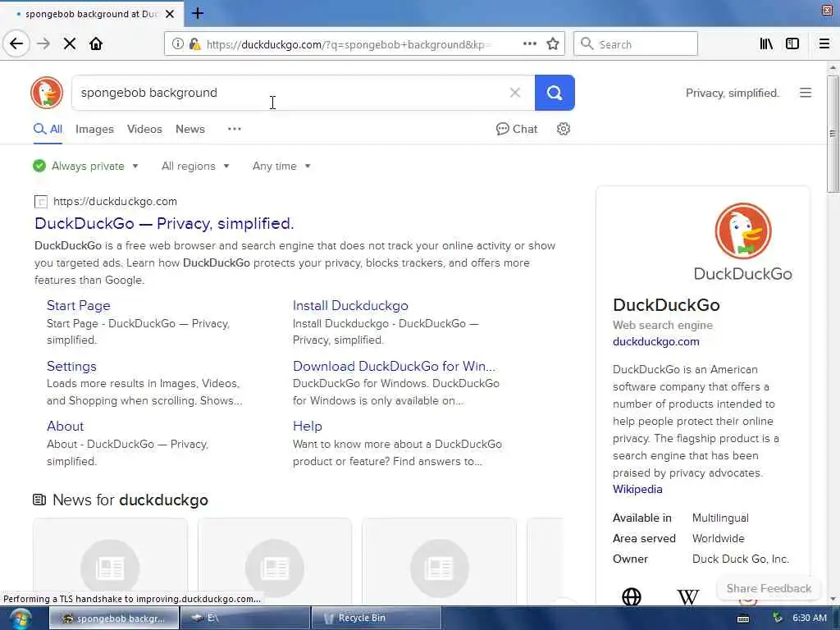This screenshot has height=630, width=840.
Task: Switch to E:\ taskbar window
Action: coord(245,618)
